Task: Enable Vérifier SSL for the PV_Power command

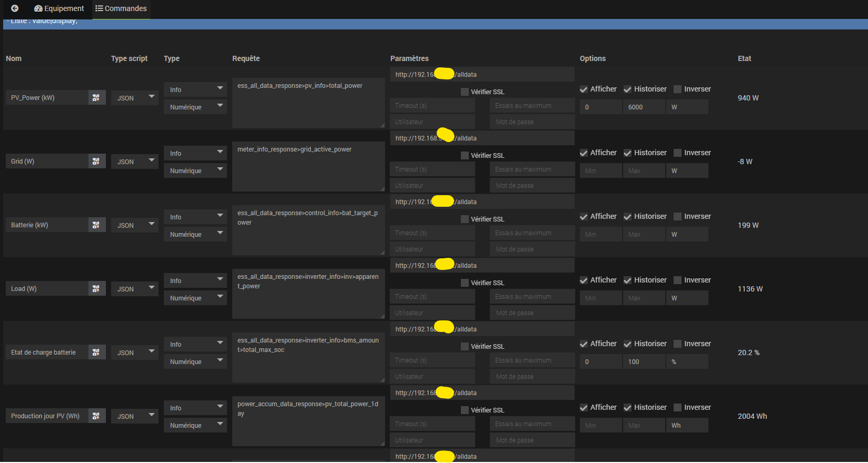Action: [465, 92]
